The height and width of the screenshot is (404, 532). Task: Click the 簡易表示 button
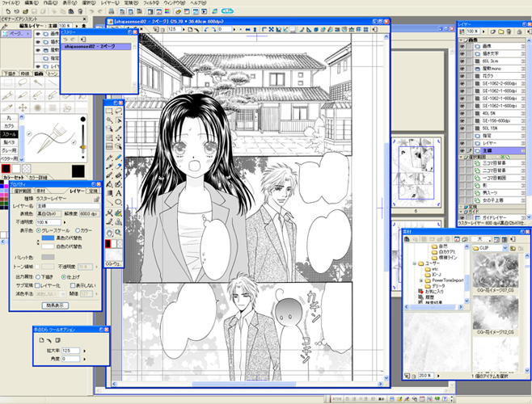coord(55,305)
